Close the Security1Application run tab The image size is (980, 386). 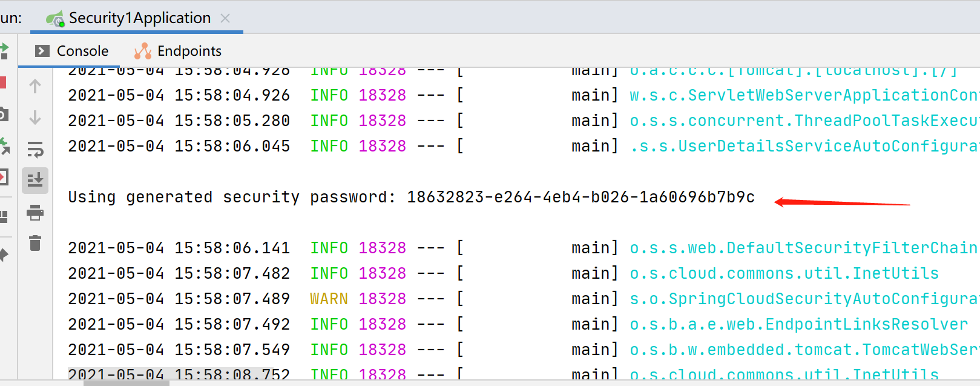pos(225,18)
